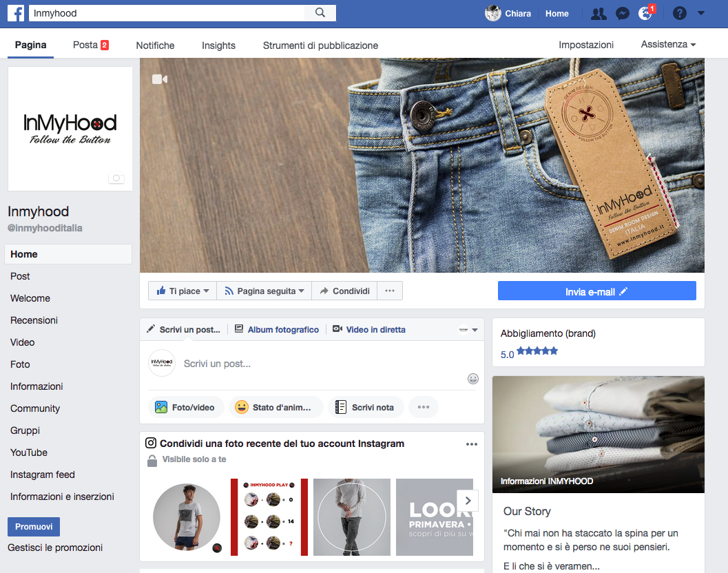Show next Instagram photos arrow
The height and width of the screenshot is (573, 728).
click(x=468, y=501)
